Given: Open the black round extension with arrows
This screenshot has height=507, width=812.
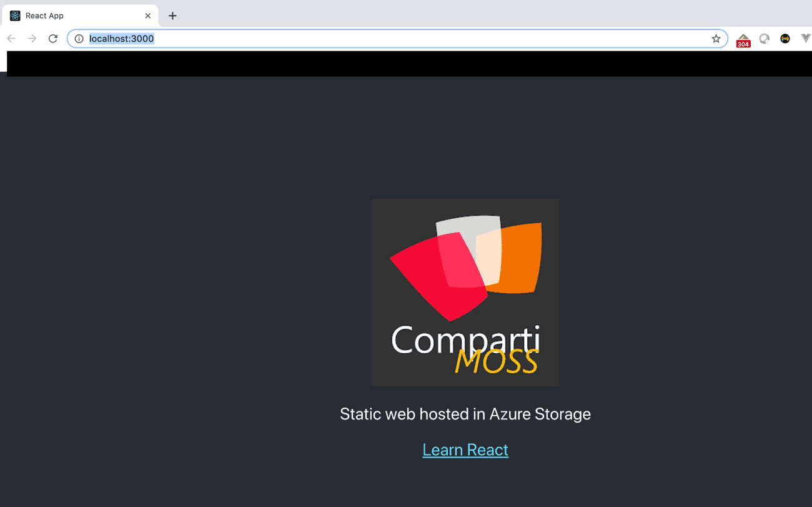Looking at the screenshot, I should coord(785,39).
